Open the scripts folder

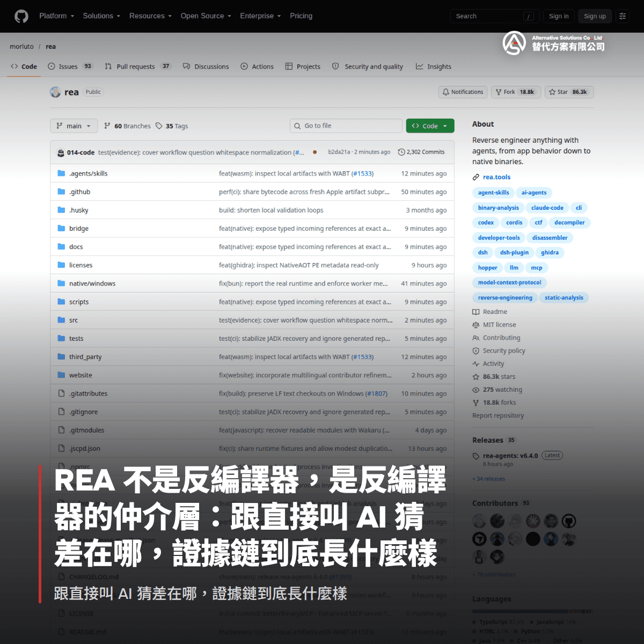tap(79, 302)
